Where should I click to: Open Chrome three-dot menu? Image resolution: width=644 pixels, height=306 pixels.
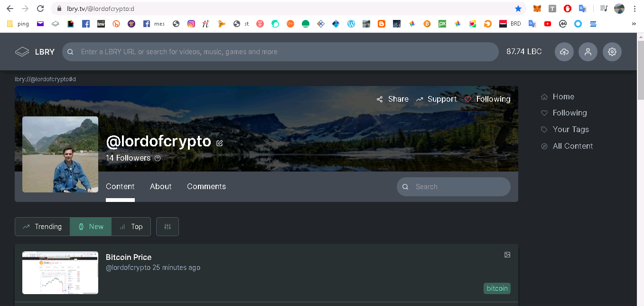click(x=635, y=9)
